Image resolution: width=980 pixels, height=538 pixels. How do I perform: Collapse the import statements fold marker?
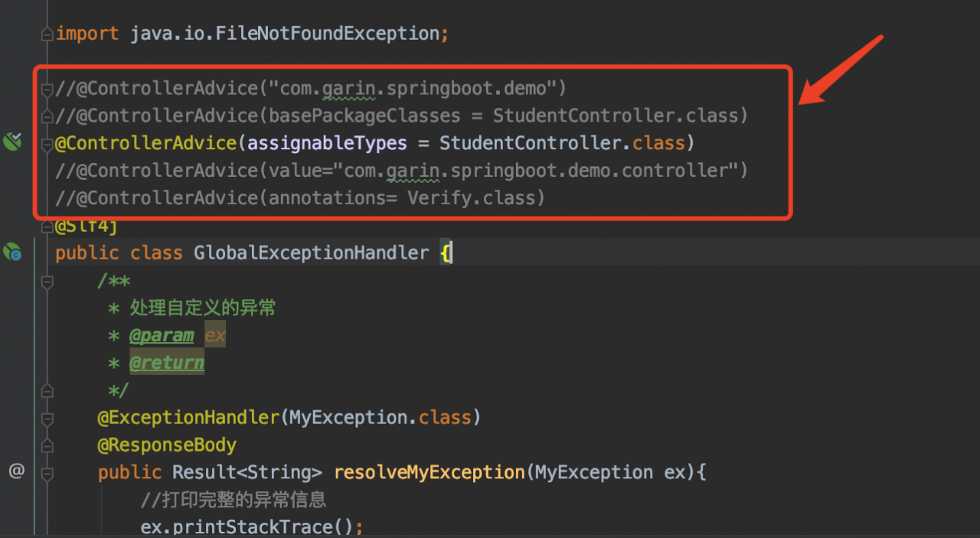pos(47,34)
